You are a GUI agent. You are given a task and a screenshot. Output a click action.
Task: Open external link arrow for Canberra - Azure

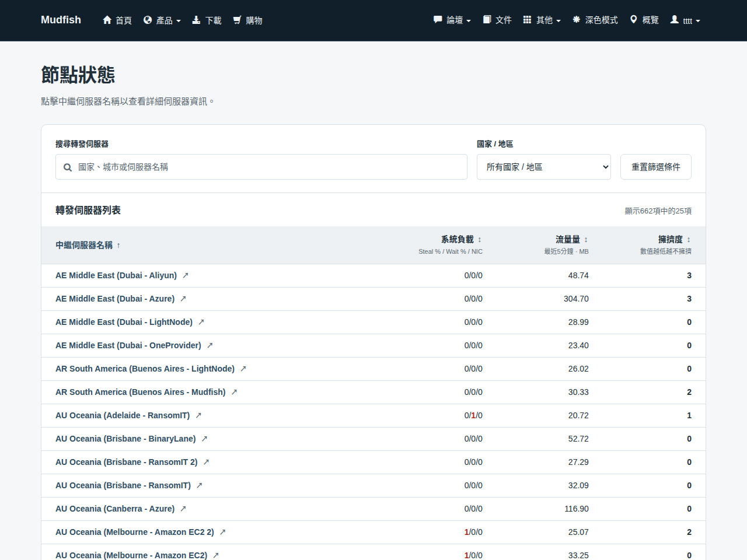[x=183, y=509]
